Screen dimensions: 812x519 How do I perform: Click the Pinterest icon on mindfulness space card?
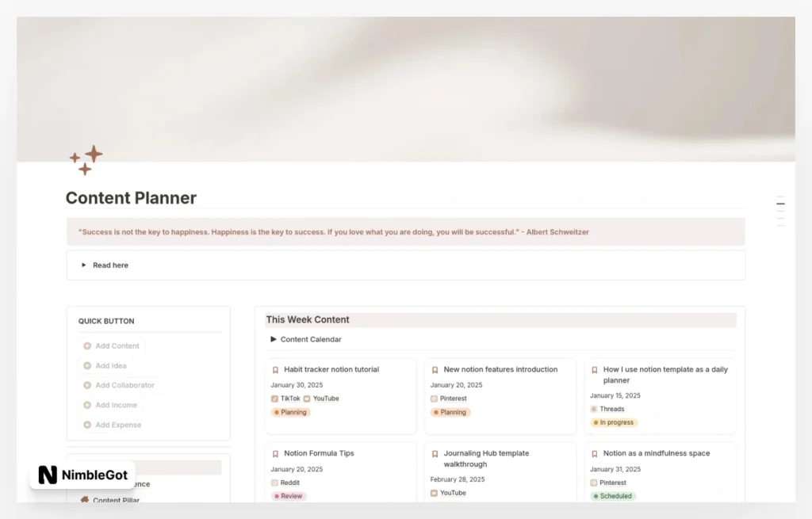593,483
